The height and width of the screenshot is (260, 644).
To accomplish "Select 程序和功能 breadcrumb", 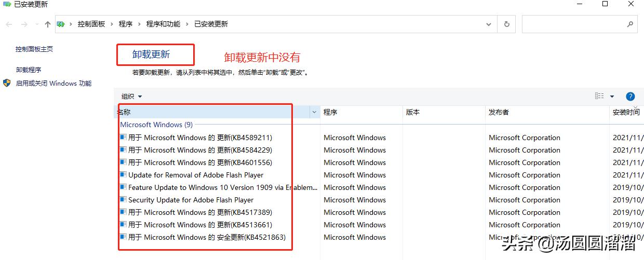I will coord(163,24).
